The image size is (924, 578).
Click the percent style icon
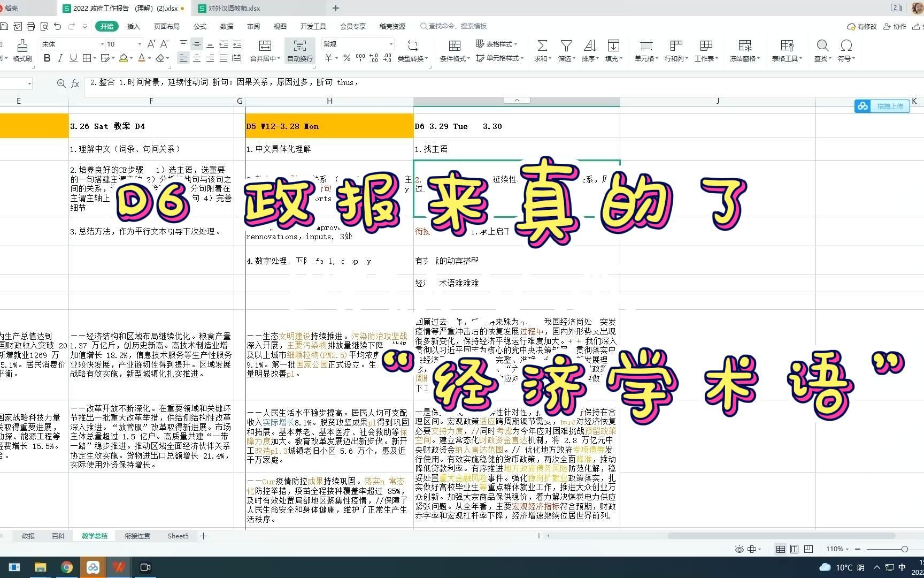[x=347, y=58]
